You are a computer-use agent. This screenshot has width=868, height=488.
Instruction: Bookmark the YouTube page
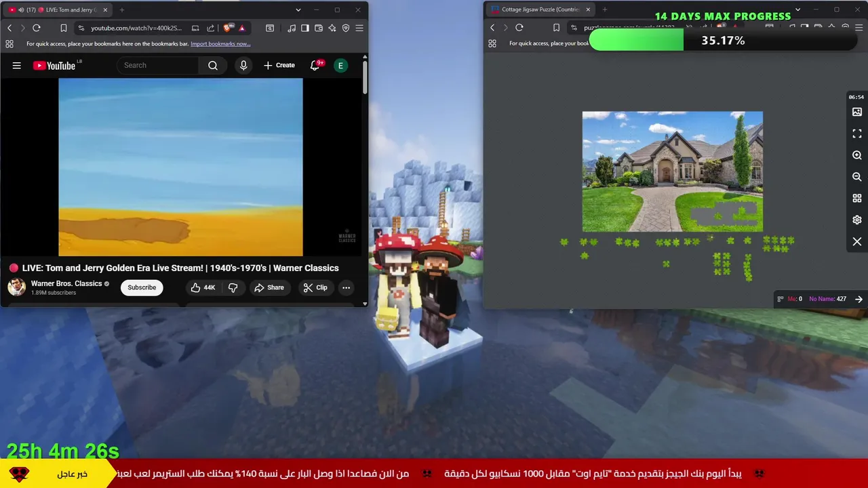click(63, 28)
